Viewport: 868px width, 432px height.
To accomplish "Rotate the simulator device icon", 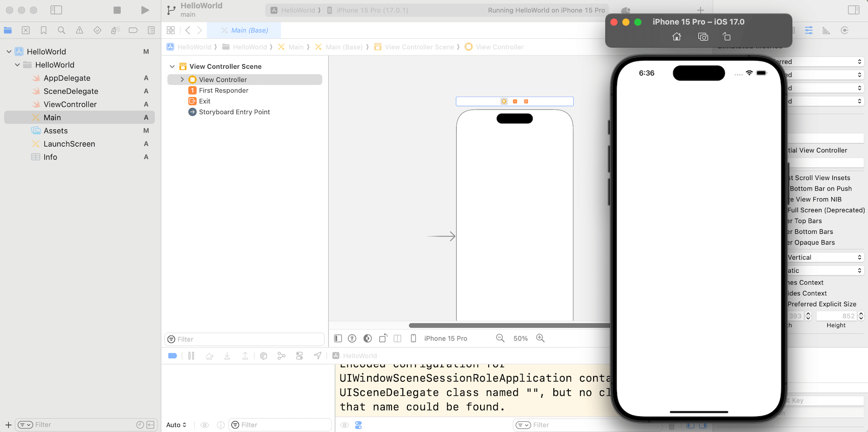I will coord(726,37).
